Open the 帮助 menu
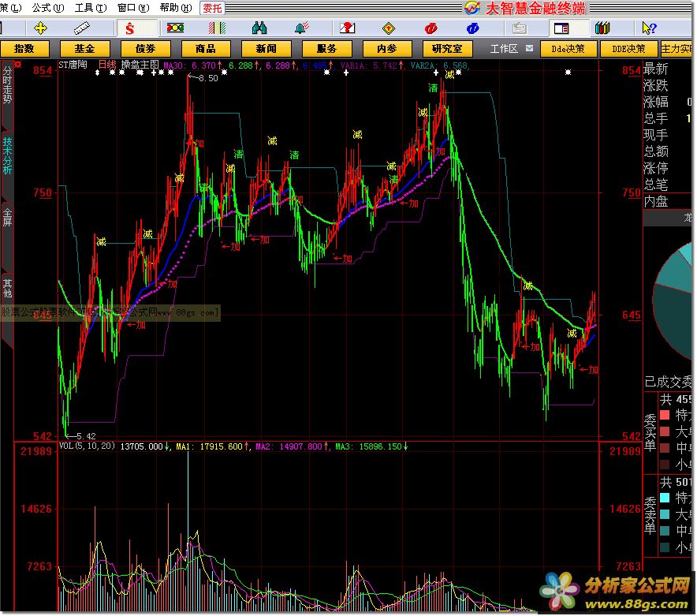The image size is (697, 616). click(176, 8)
